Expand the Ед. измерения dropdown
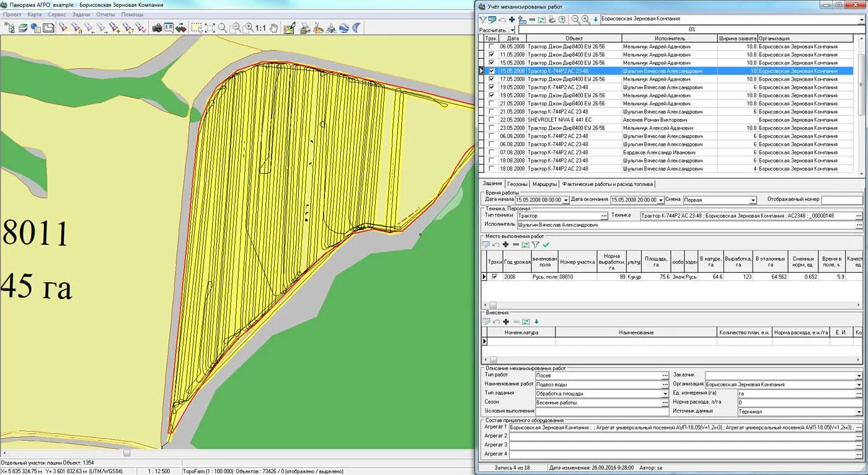868x475 pixels. pyautogui.click(x=859, y=393)
